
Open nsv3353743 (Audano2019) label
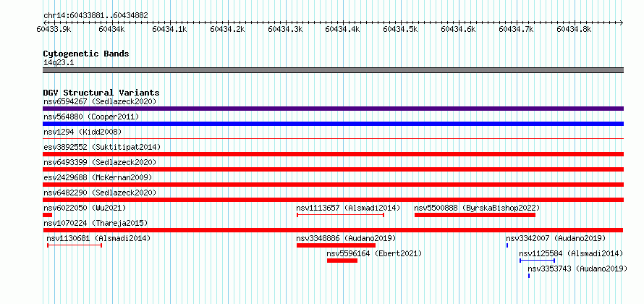(577, 269)
